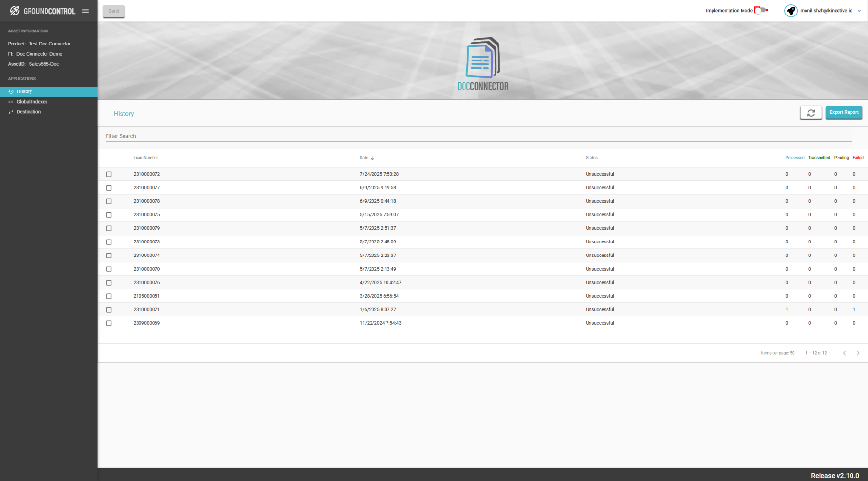Tick checkbox for loan 2310000074

coord(109,256)
